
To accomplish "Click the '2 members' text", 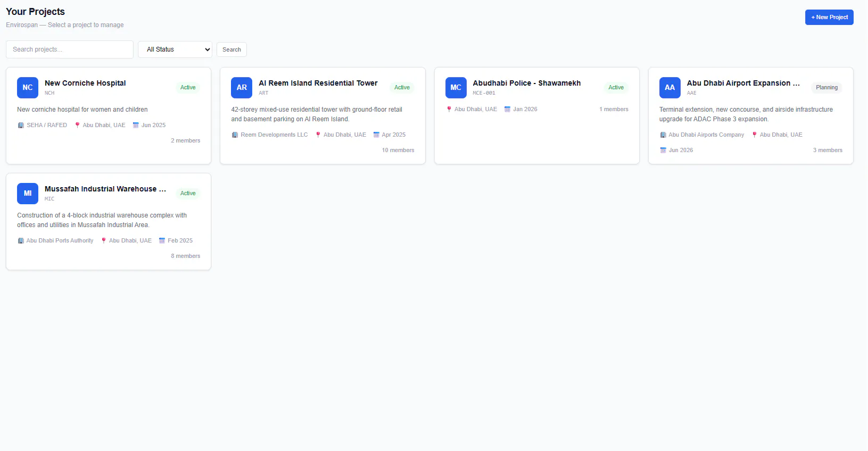I will click(x=185, y=141).
